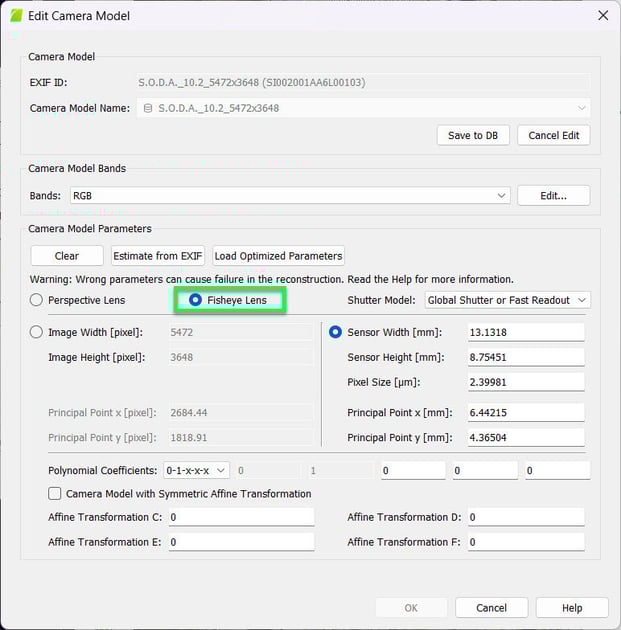Image resolution: width=621 pixels, height=630 pixels.
Task: Close the Edit Camera Model dialog
Action: pos(602,16)
